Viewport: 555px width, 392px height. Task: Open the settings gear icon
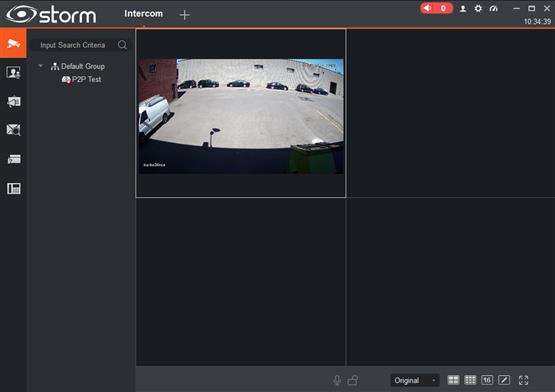[x=478, y=8]
